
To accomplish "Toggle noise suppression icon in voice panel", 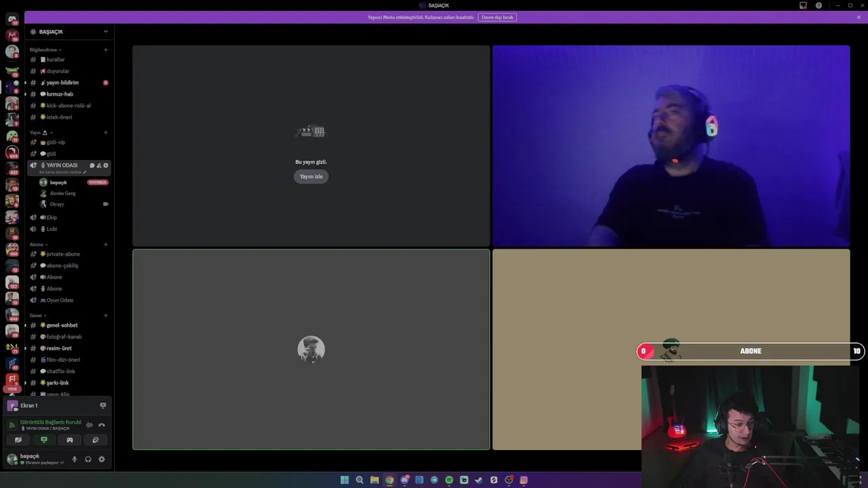I will pyautogui.click(x=90, y=425).
